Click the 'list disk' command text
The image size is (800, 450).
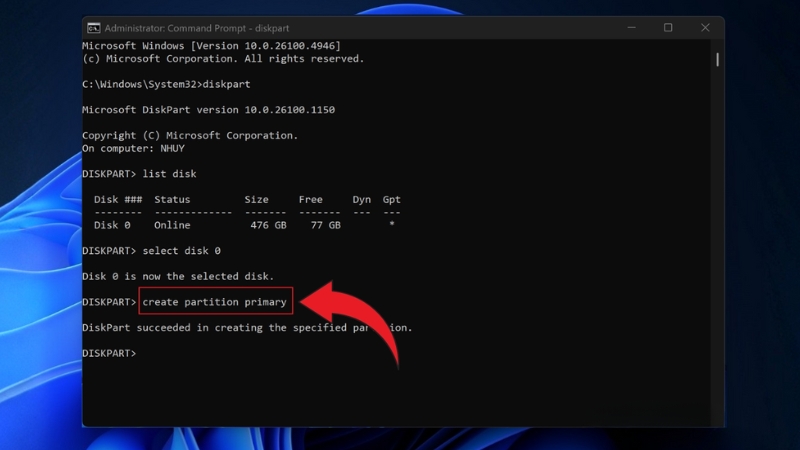coord(169,173)
